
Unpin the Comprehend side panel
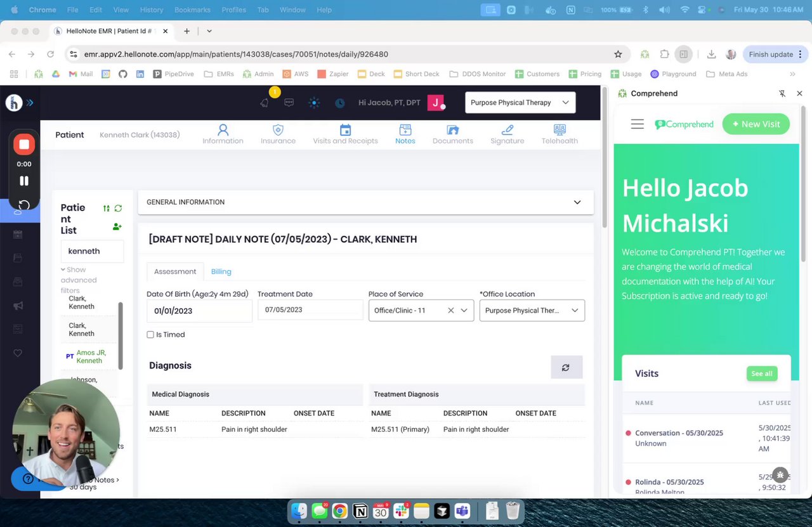point(782,93)
